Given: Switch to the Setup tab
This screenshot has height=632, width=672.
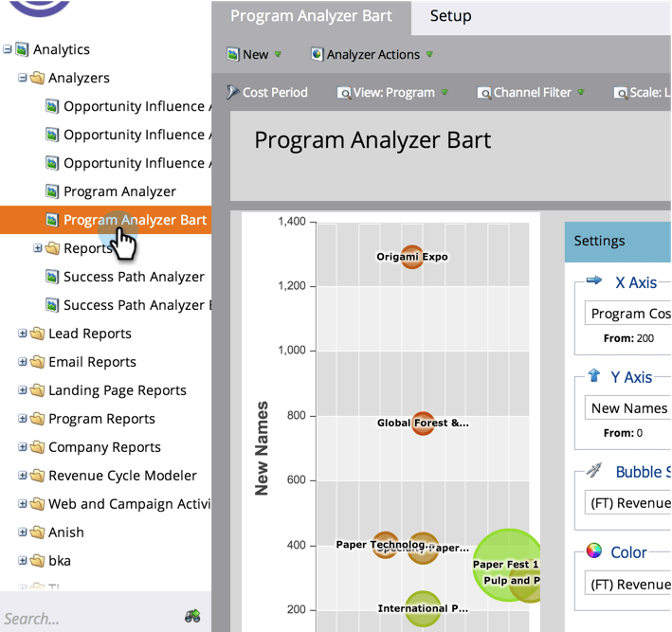Looking at the screenshot, I should tap(450, 16).
